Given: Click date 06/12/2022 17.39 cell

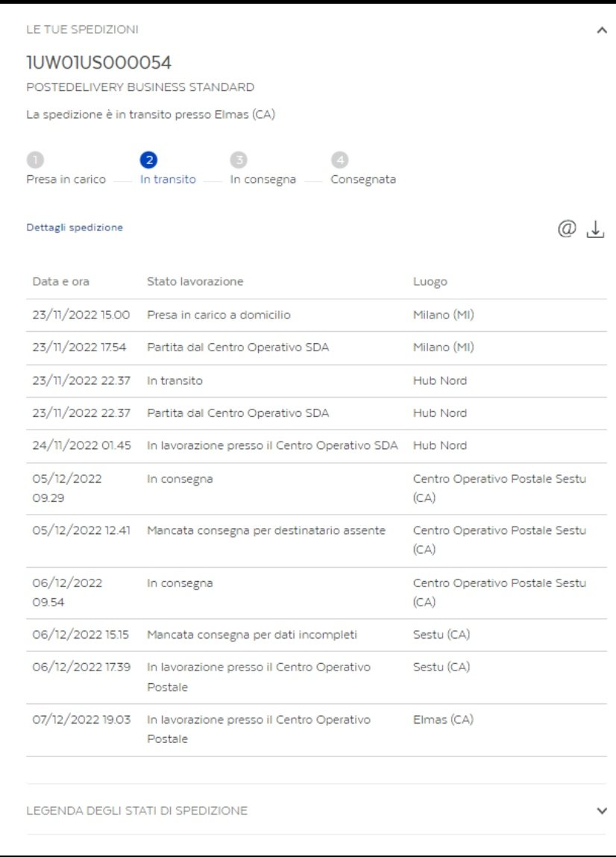Looking at the screenshot, I should tap(81, 667).
